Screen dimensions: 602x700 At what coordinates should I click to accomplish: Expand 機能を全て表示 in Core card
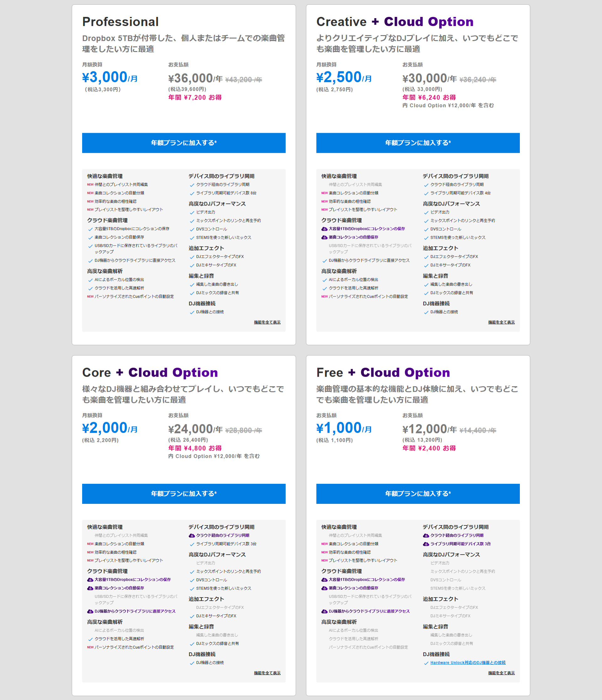(267, 673)
